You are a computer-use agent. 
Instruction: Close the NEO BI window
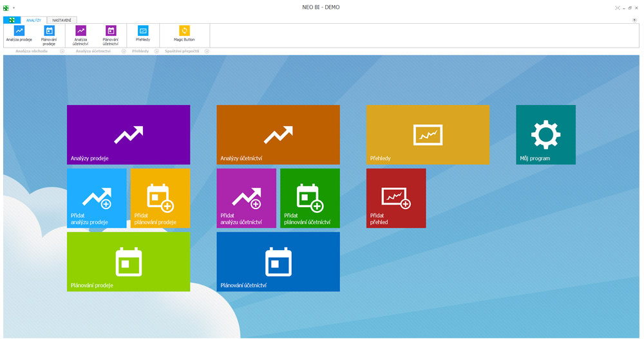point(636,8)
